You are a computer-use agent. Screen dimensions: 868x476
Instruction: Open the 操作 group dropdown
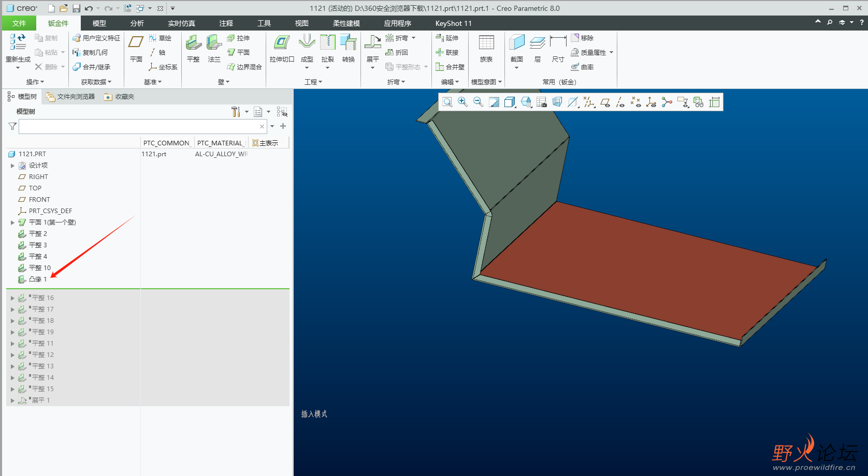click(35, 82)
